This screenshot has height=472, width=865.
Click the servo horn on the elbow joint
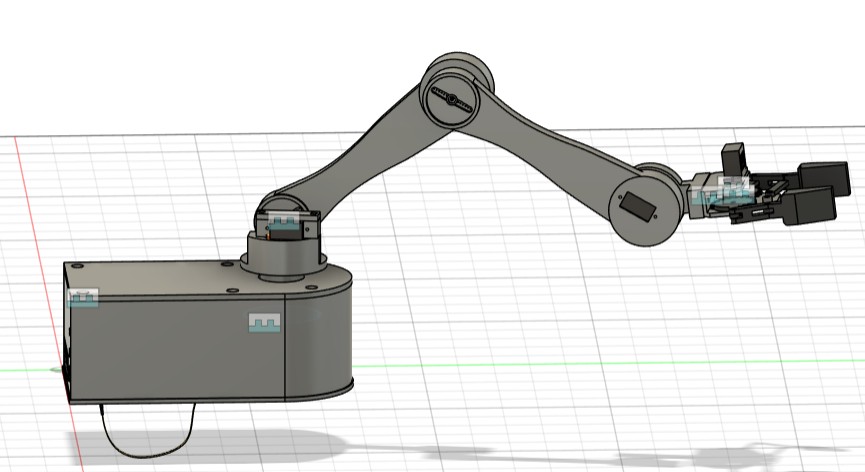(x=450, y=99)
